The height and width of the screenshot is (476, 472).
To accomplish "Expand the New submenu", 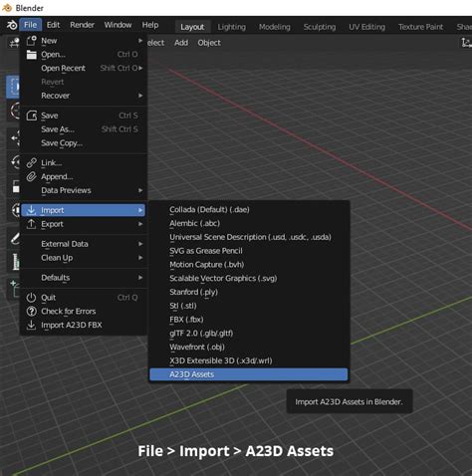I will pyautogui.click(x=84, y=41).
